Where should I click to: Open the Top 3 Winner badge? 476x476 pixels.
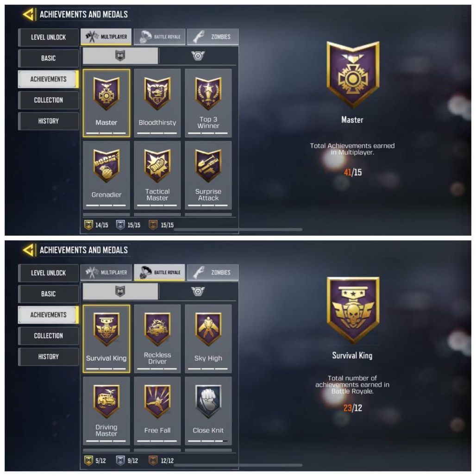(208, 103)
